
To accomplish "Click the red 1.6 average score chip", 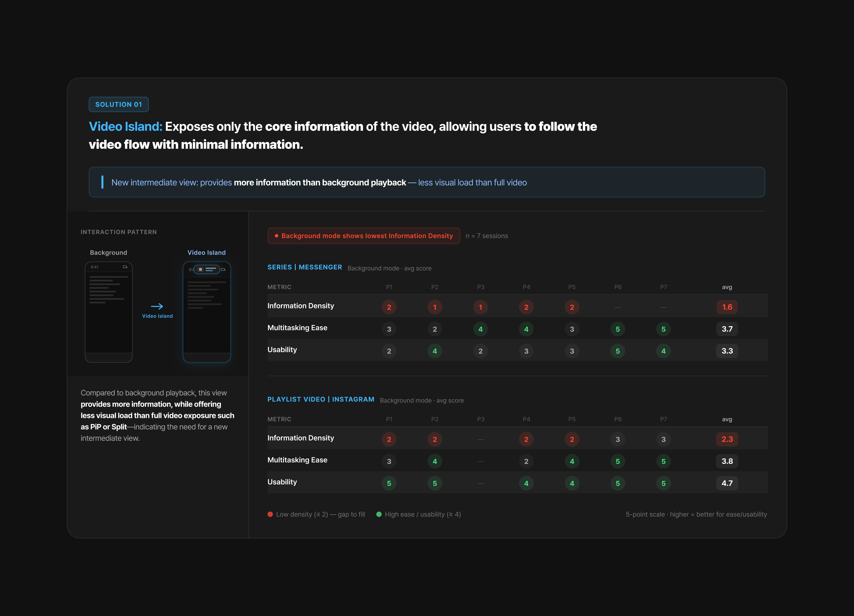I will [727, 307].
